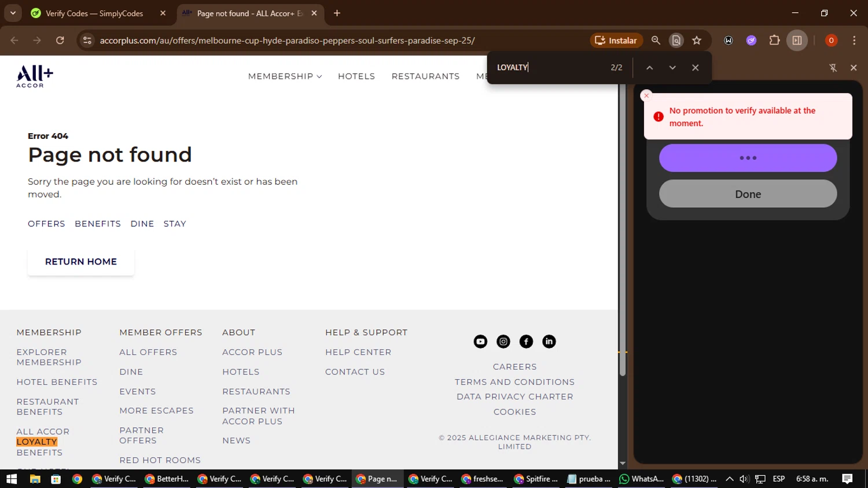Open the LinkedIn social icon
Viewport: 868px width, 488px height.
pos(549,342)
